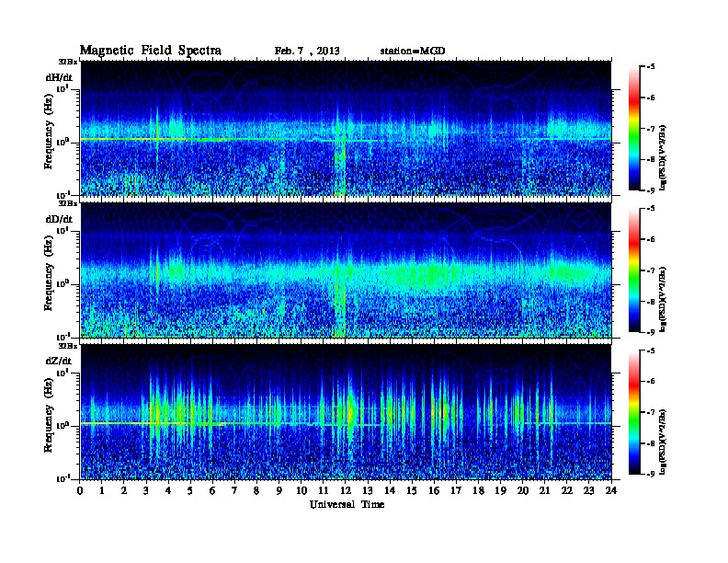Click the "Magnetic Field Spectra" title
Image resolution: width=728 pixels, height=563 pixels.
pos(151,51)
